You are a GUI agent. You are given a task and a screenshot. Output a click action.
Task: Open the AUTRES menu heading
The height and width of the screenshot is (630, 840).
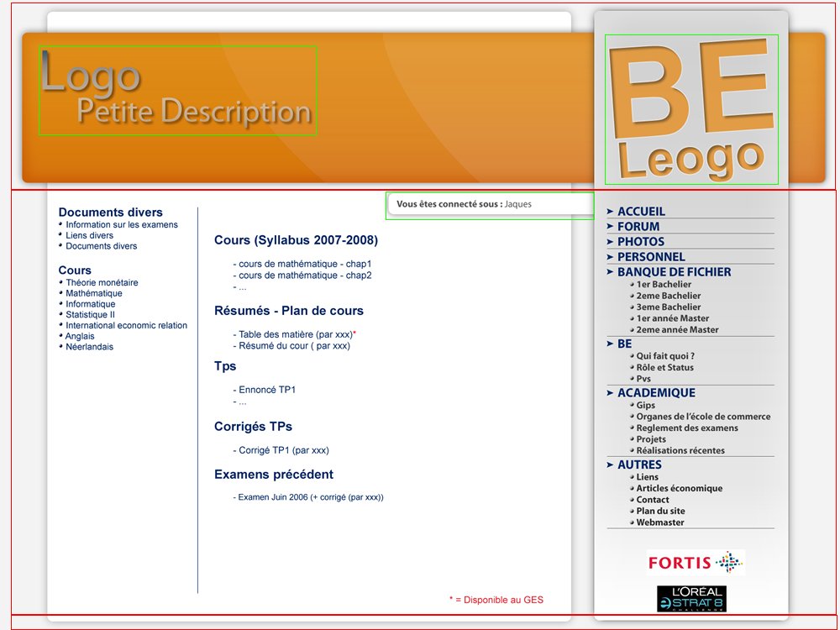coord(639,465)
